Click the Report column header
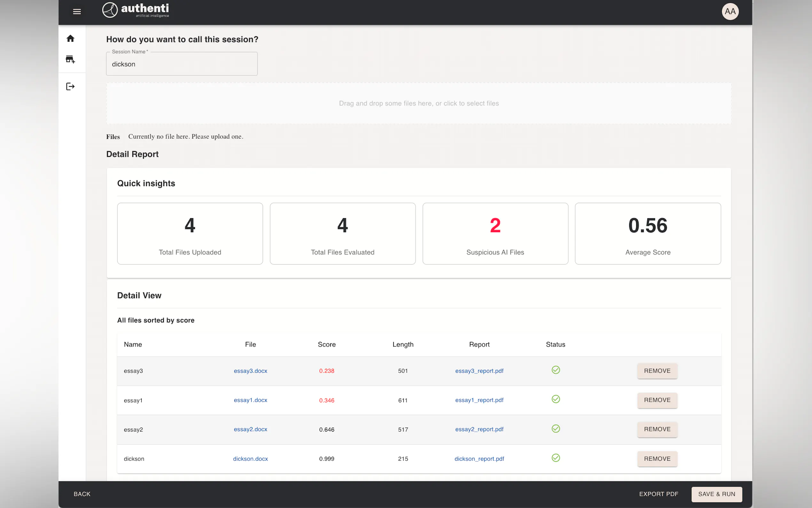The image size is (812, 508). 479,345
